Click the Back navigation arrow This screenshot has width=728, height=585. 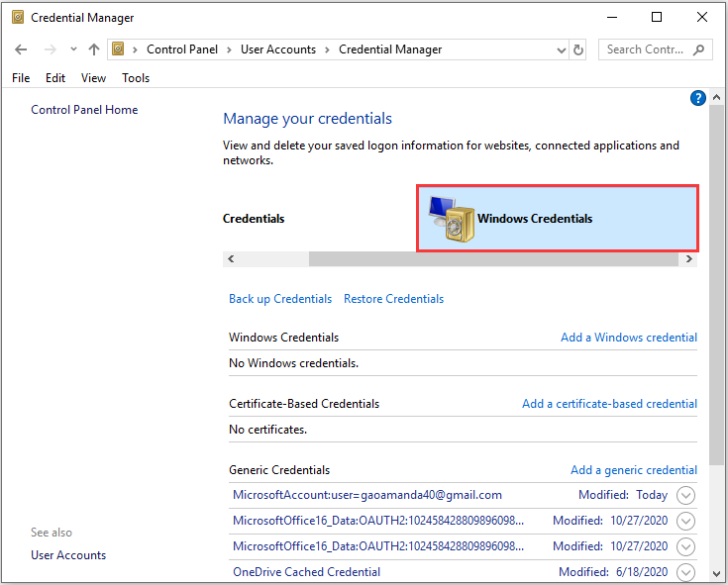click(x=21, y=49)
